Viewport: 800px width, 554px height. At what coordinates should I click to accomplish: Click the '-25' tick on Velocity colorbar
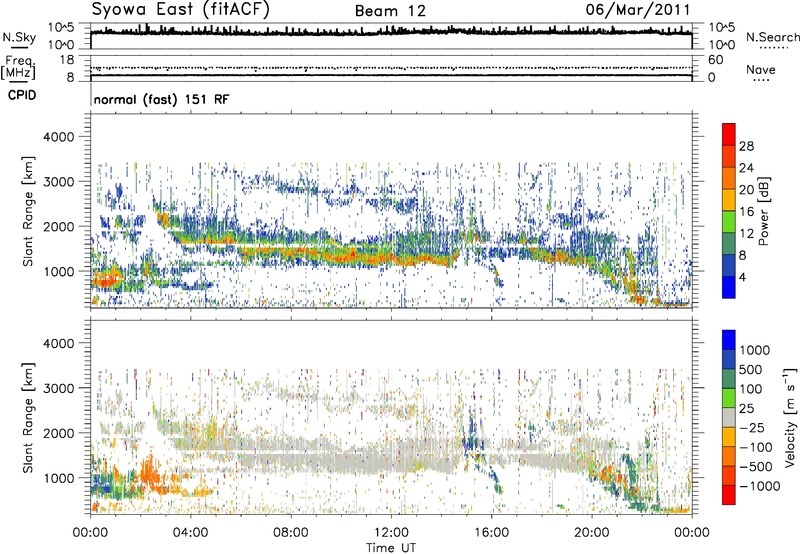pos(754,427)
